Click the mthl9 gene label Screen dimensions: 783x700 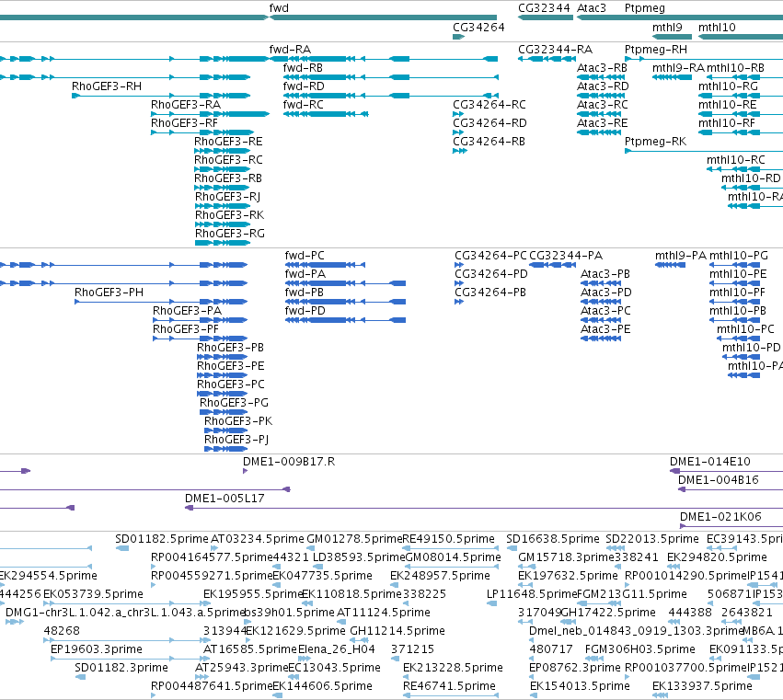(667, 28)
